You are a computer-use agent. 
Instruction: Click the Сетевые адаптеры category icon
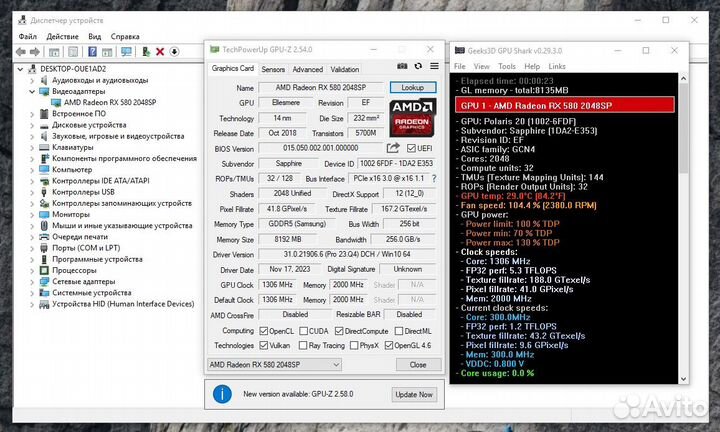(44, 281)
